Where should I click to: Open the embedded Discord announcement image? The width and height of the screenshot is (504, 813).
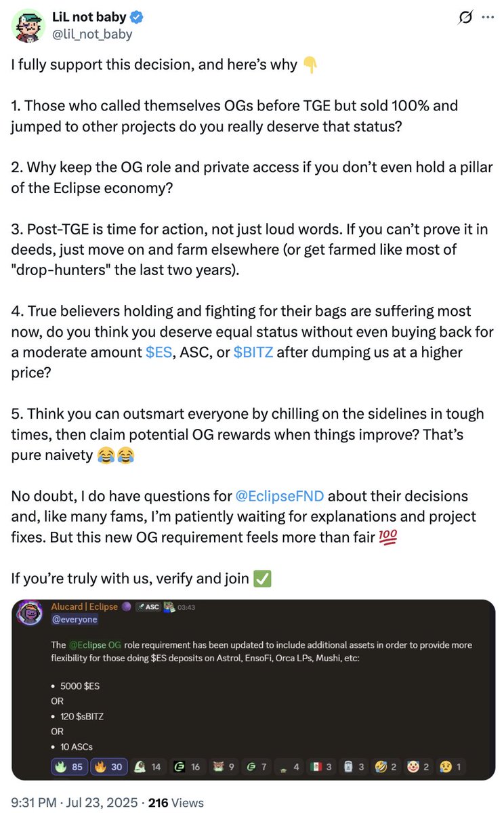(x=253, y=690)
